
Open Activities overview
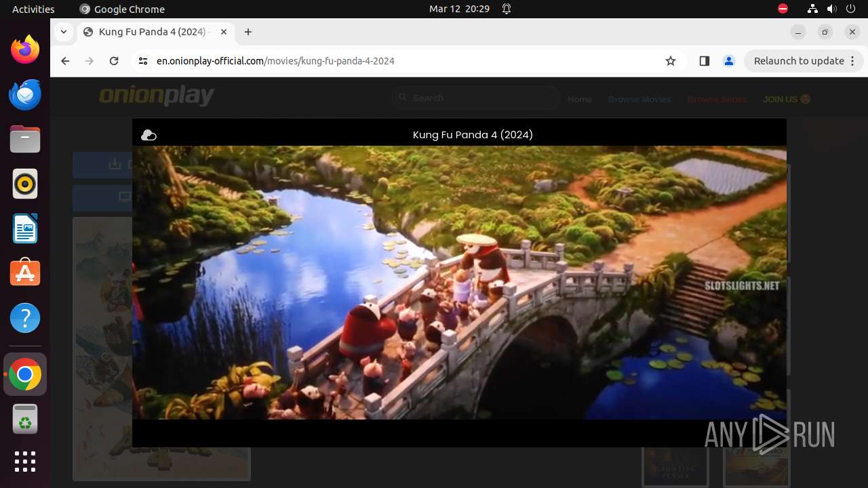[33, 9]
